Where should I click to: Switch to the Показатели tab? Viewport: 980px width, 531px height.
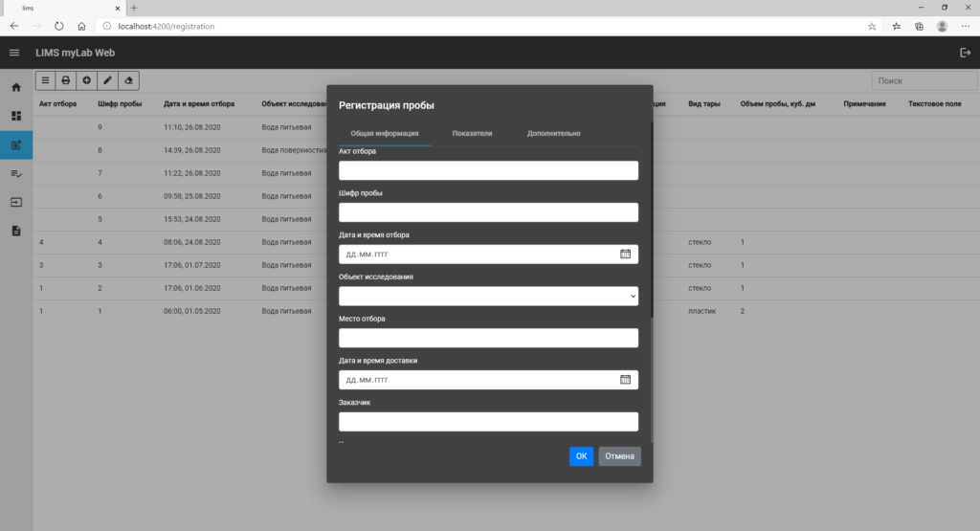(472, 133)
